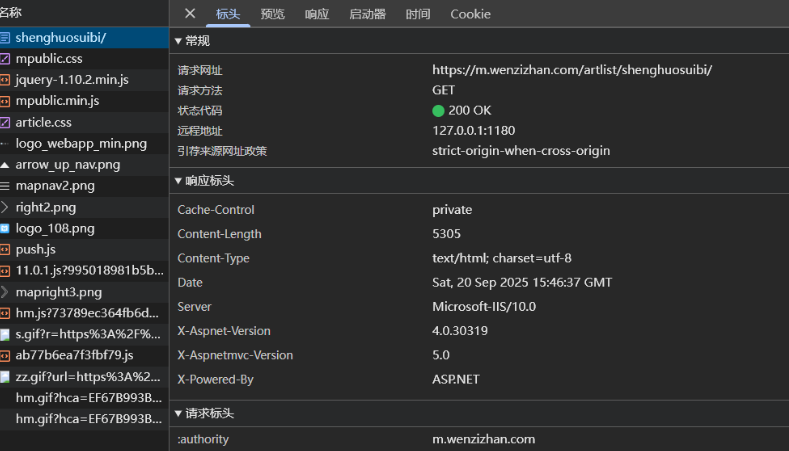789x451 pixels.
Task: Select the arrow_up_nav.png request
Action: (67, 165)
